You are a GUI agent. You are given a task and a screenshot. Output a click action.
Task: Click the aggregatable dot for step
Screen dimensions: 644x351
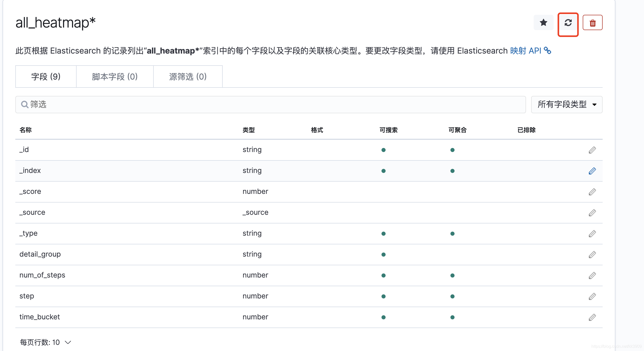[452, 296]
